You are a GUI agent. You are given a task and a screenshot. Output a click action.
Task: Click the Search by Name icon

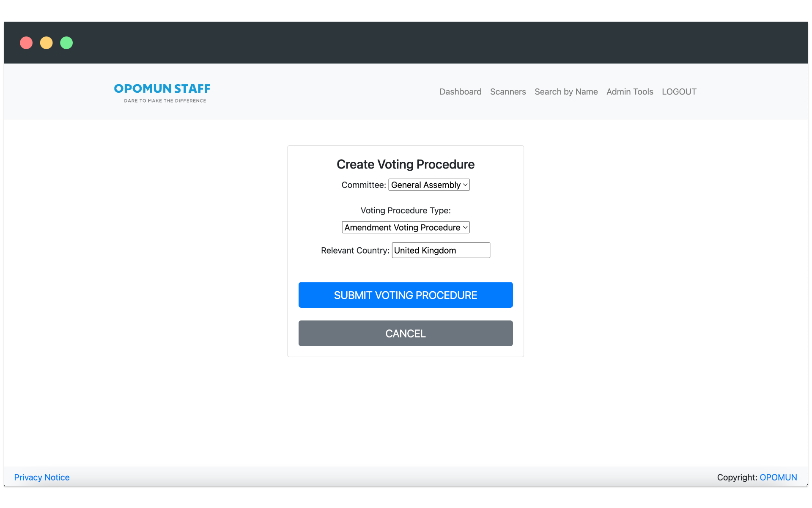[x=566, y=91]
